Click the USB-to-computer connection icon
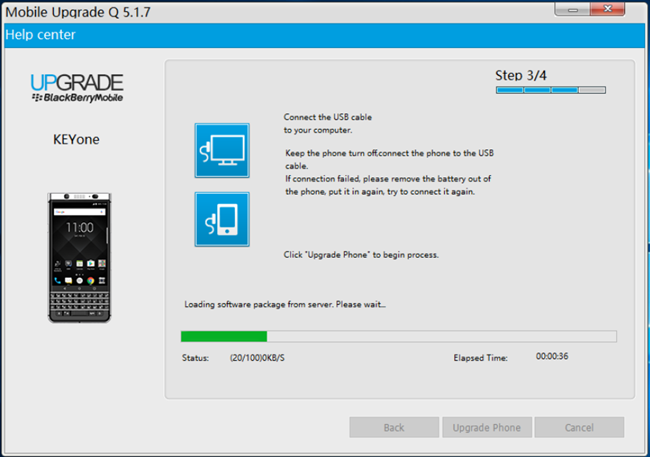 [x=221, y=150]
